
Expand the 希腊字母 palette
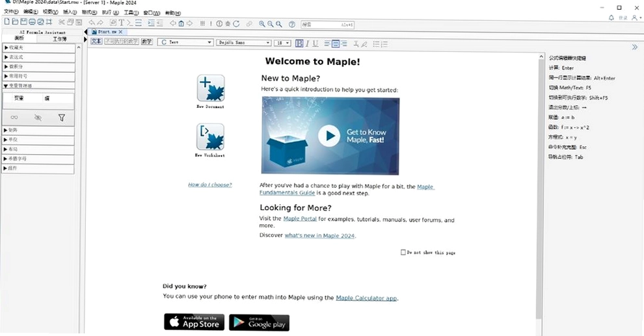coord(38,159)
